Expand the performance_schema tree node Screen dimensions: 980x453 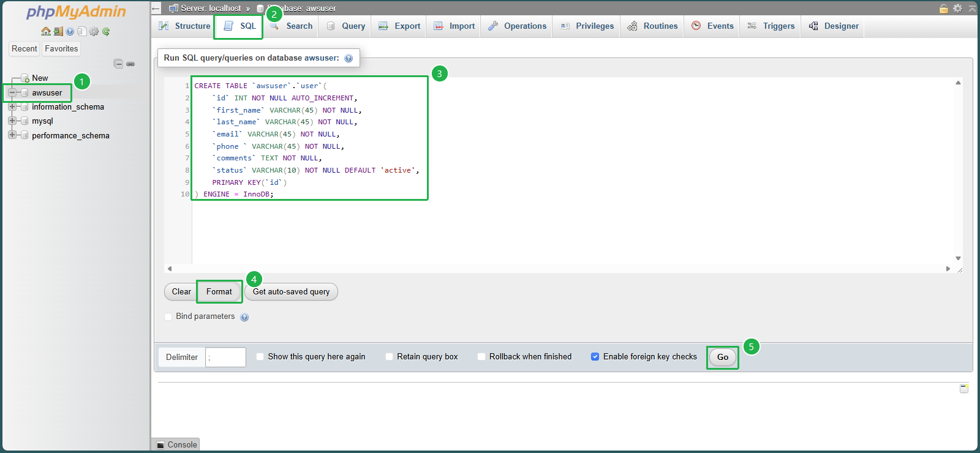tap(12, 135)
